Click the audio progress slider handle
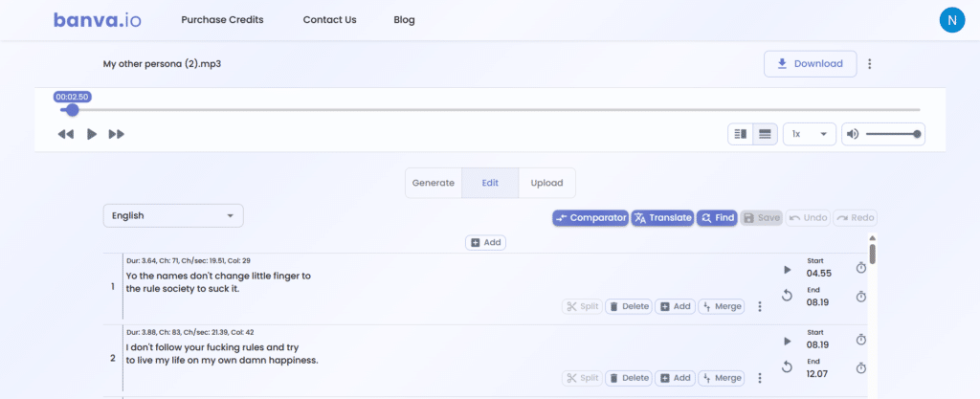 click(x=73, y=110)
